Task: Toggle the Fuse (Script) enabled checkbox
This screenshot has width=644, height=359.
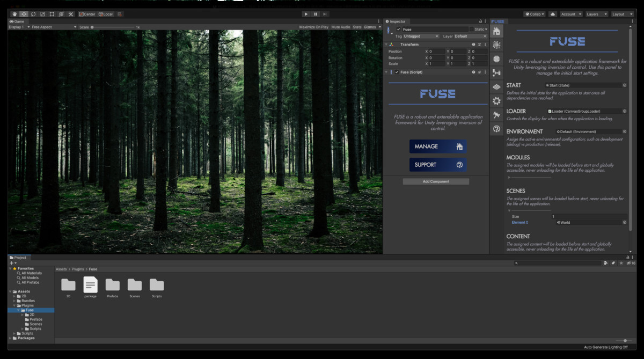Action: pyautogui.click(x=397, y=72)
